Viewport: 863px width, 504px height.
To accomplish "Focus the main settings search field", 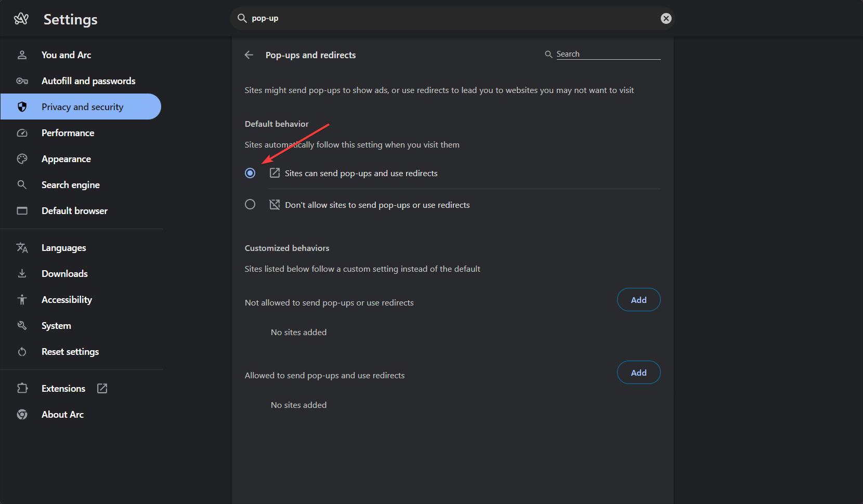I will [452, 18].
